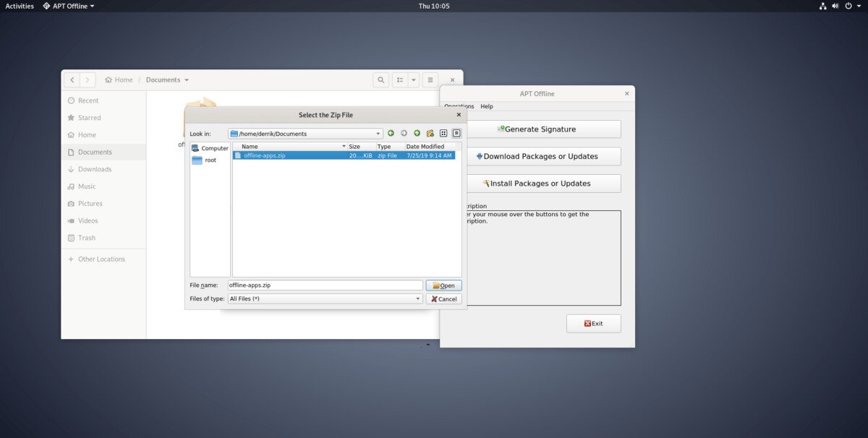Open the hamburger menu in Files window
The height and width of the screenshot is (438, 868).
(x=430, y=80)
